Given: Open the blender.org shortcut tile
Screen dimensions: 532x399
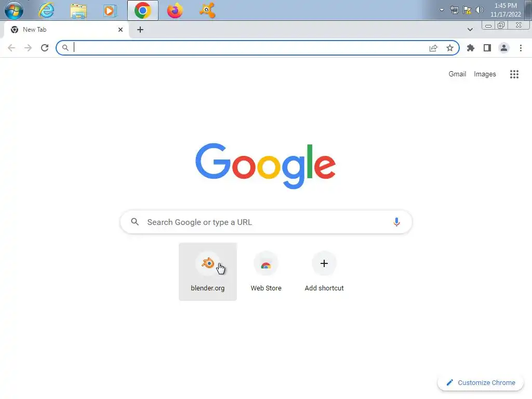Looking at the screenshot, I should click(208, 271).
